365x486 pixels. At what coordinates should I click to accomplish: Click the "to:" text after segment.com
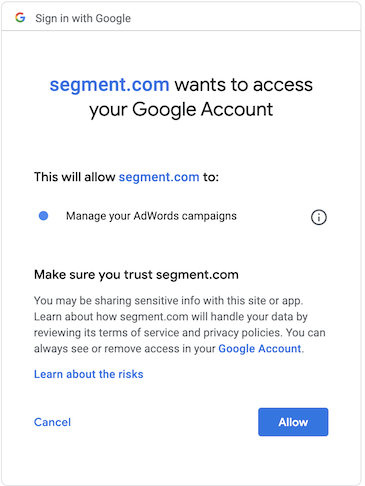[x=211, y=177]
